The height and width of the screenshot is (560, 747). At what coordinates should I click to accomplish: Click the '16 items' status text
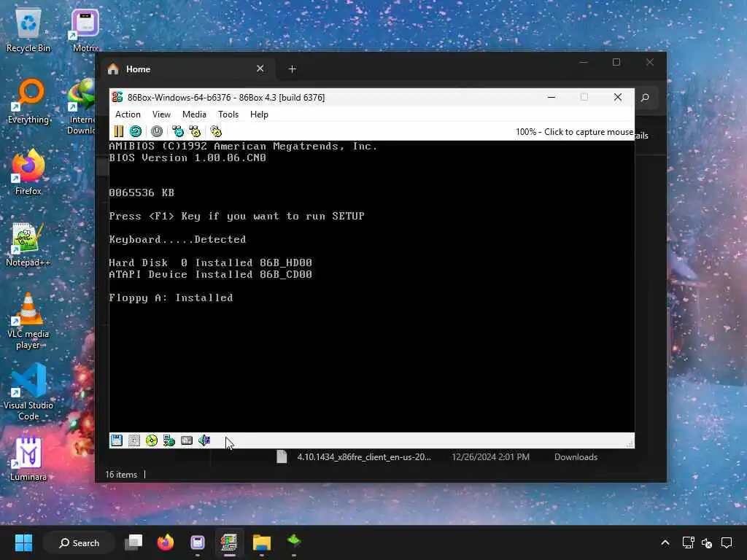click(121, 475)
